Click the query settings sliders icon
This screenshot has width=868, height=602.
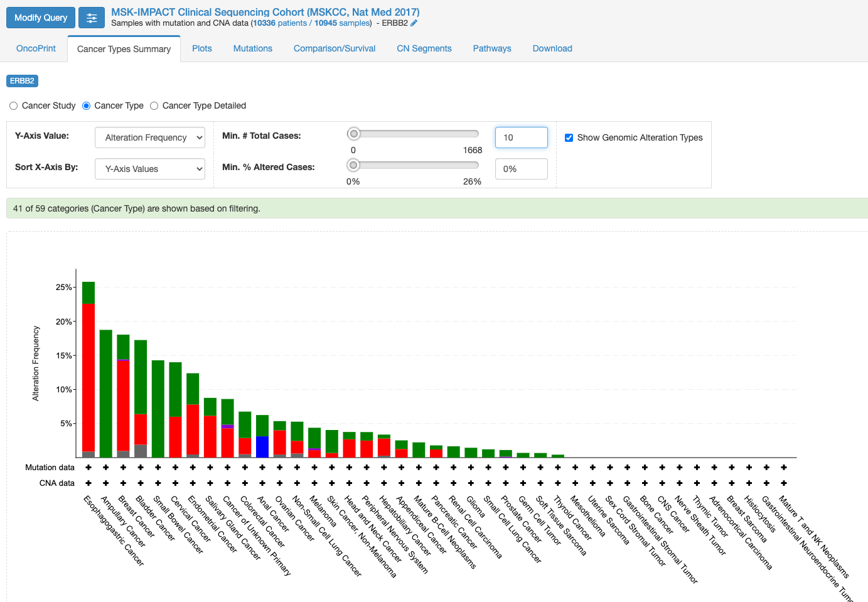coord(92,18)
